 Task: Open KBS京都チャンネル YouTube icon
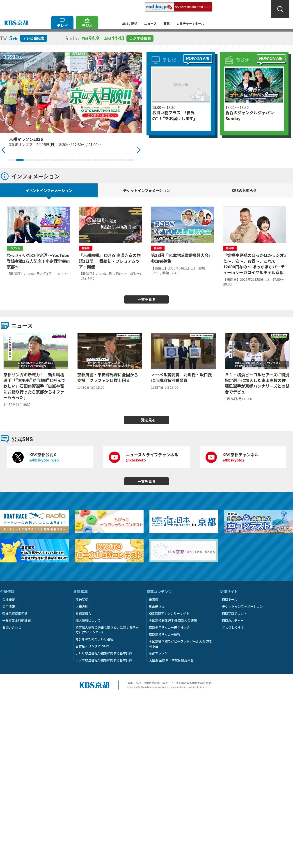coord(211,457)
